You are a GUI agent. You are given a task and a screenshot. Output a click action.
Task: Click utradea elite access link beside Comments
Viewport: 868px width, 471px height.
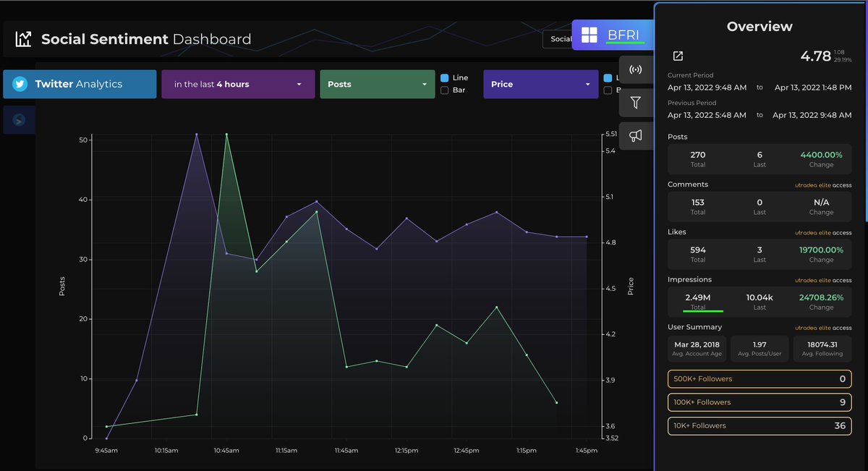824,185
